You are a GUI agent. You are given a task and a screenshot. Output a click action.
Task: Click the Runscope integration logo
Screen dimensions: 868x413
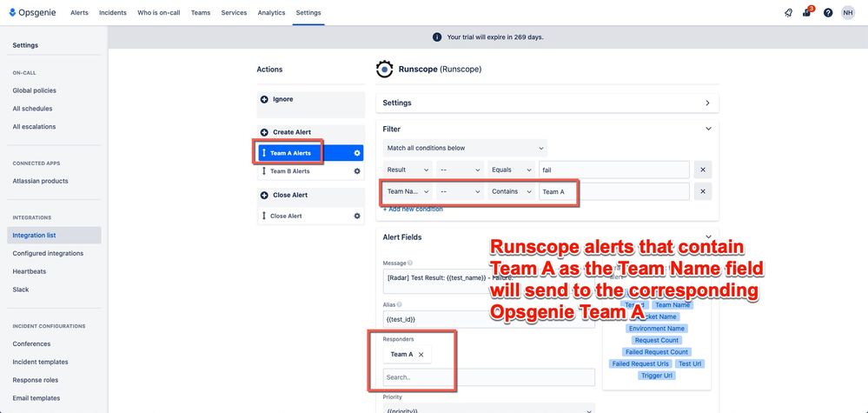[x=385, y=70]
